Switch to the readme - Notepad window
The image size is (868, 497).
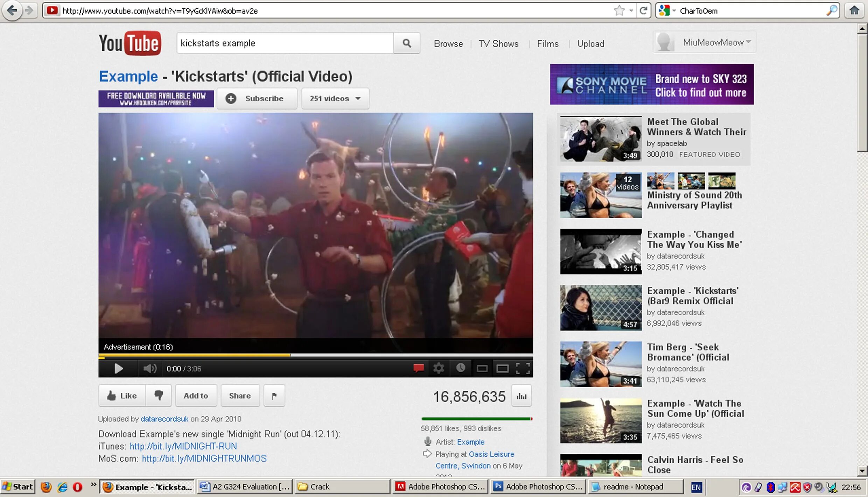click(636, 487)
